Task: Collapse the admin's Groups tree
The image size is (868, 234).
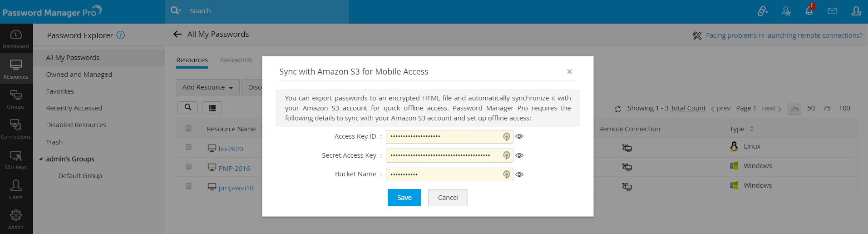Action: (41, 159)
